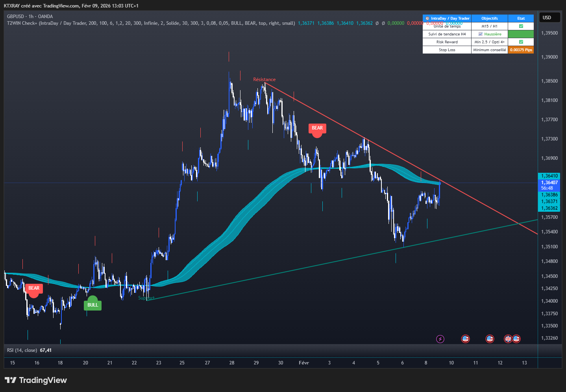Toggle the green Etat cell for Suivi de tendance H4
The width and height of the screenshot is (566, 392).
pos(520,34)
